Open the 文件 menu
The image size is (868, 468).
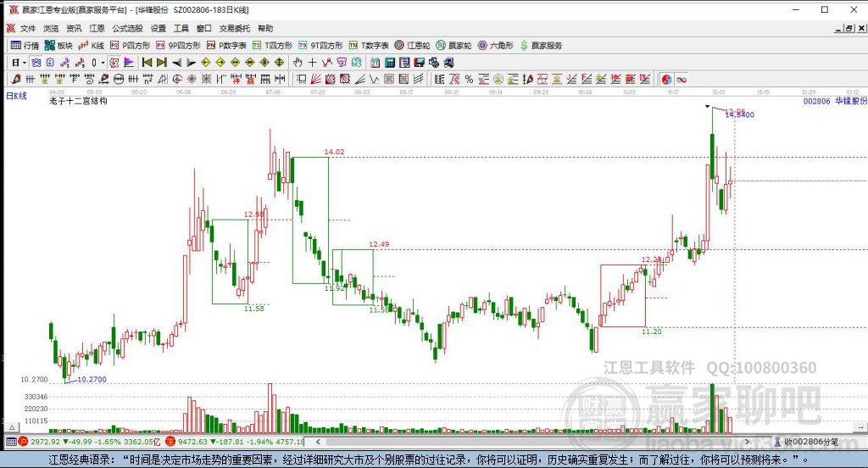pyautogui.click(x=28, y=28)
